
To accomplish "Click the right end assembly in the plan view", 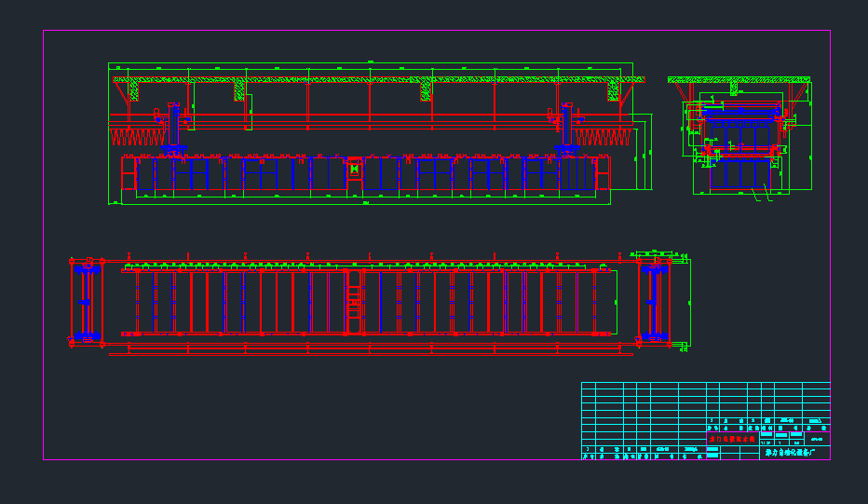I will [x=653, y=300].
